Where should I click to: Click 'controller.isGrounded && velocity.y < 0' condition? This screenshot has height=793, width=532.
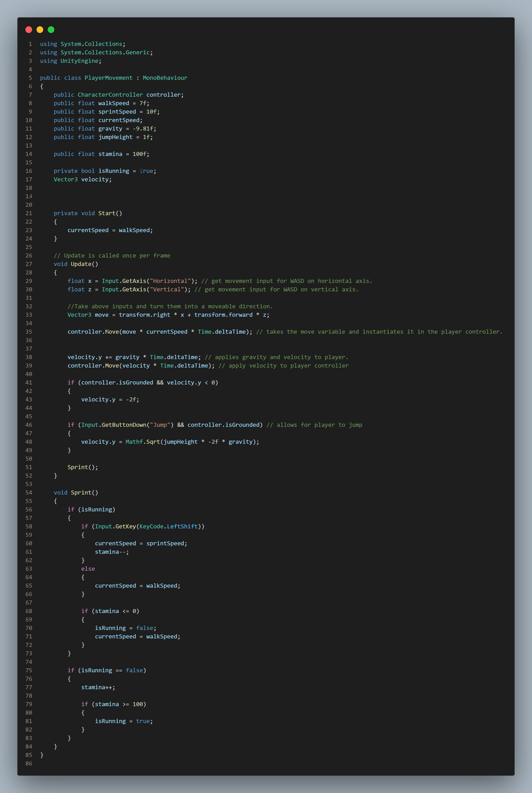click(x=148, y=383)
